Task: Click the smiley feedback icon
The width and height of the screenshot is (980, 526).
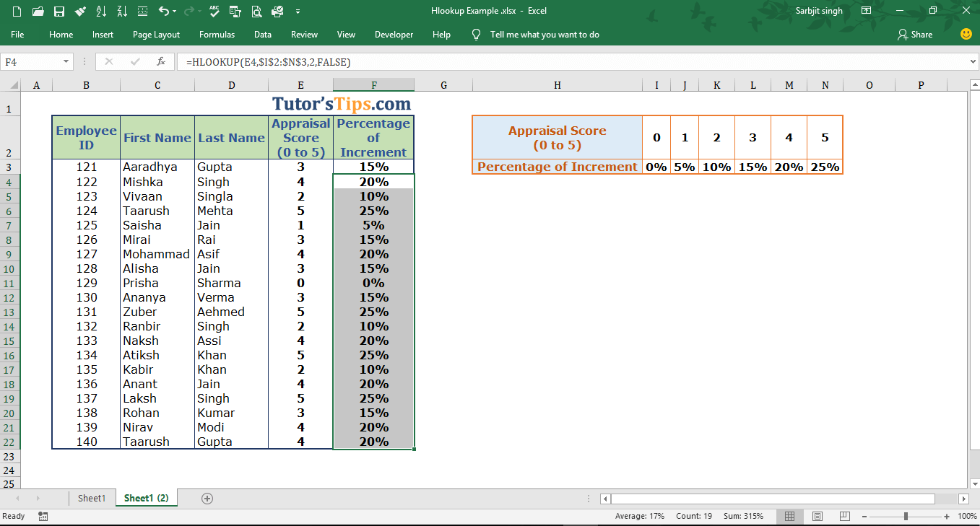Action: click(966, 34)
